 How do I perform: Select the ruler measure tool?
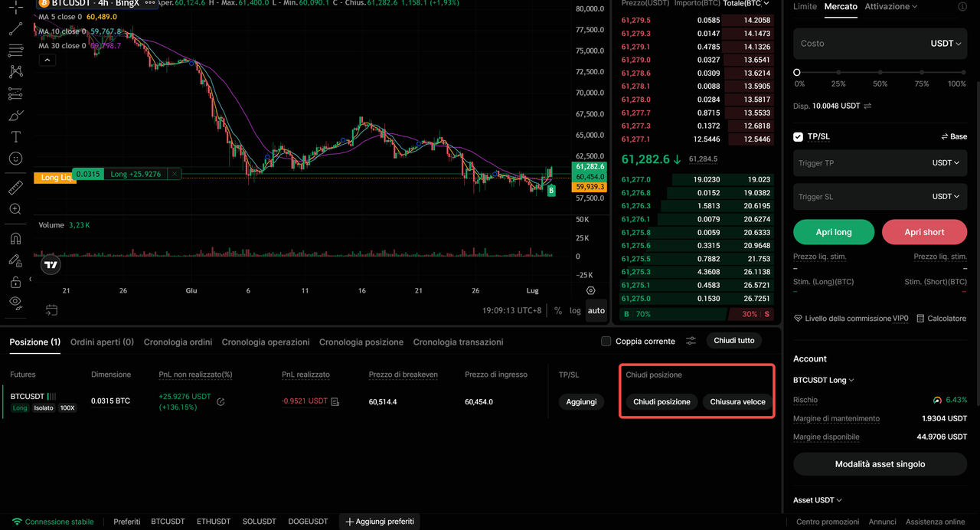(x=15, y=188)
